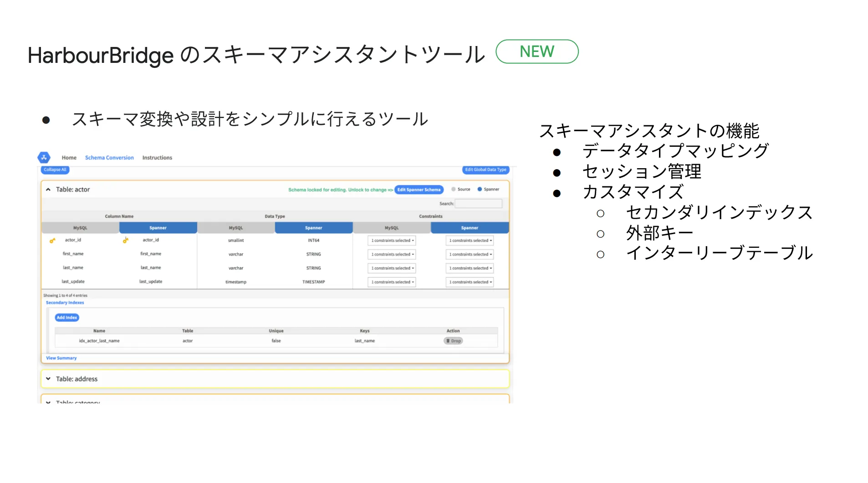Viewport: 868px width, 483px height.
Task: Click the 'last_name' value in Keys column
Action: point(365,341)
